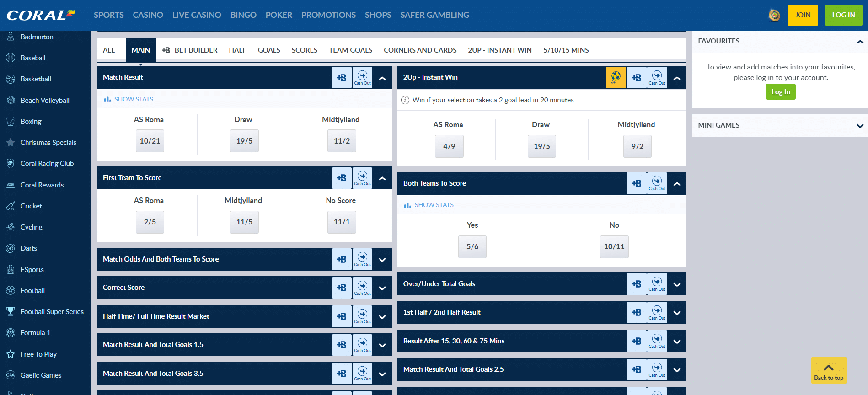Viewport: 868px width, 395px height.
Task: Open SAFER GAMBLING in top navigation
Action: pyautogui.click(x=434, y=15)
